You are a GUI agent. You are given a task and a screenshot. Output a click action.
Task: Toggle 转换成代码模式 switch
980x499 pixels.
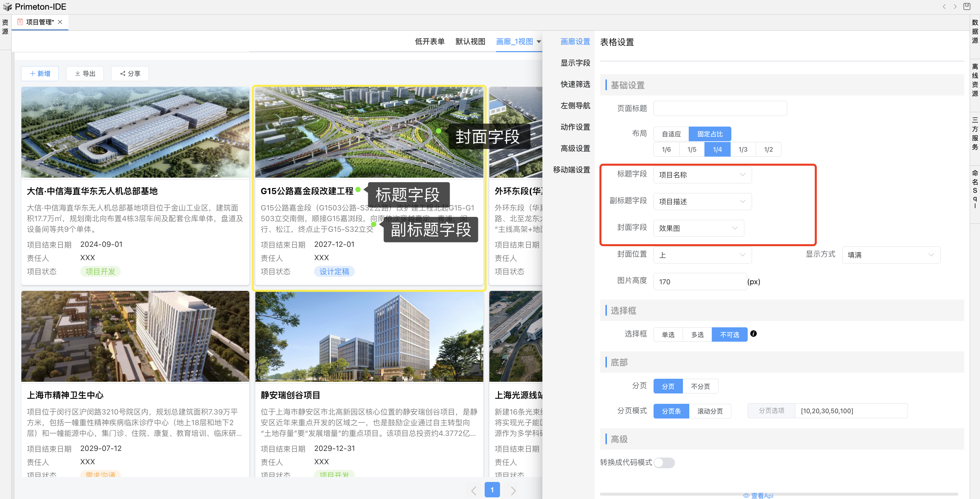(x=664, y=463)
